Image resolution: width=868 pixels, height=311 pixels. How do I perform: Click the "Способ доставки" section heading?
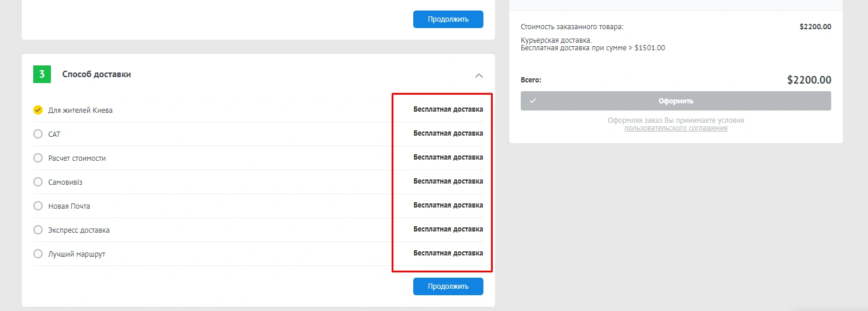click(96, 74)
